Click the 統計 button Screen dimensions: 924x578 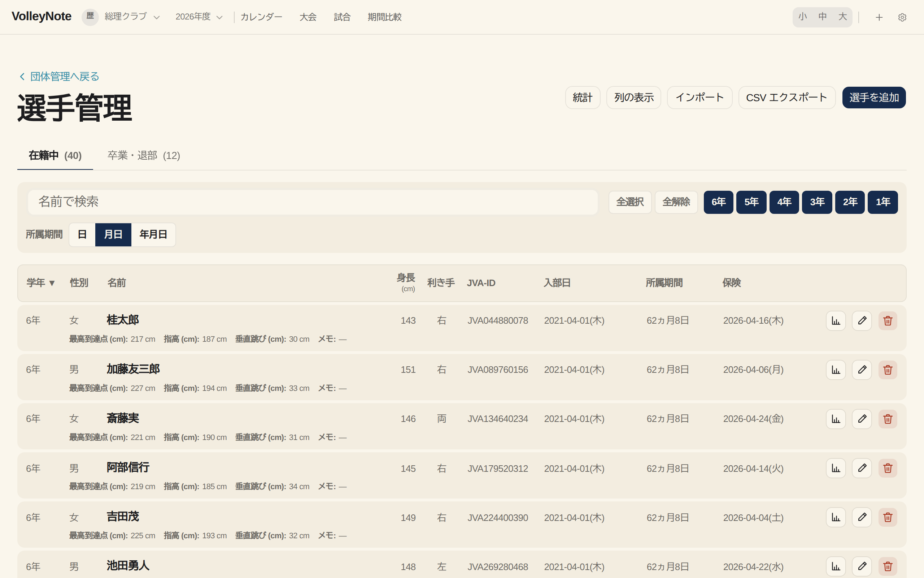[583, 98]
